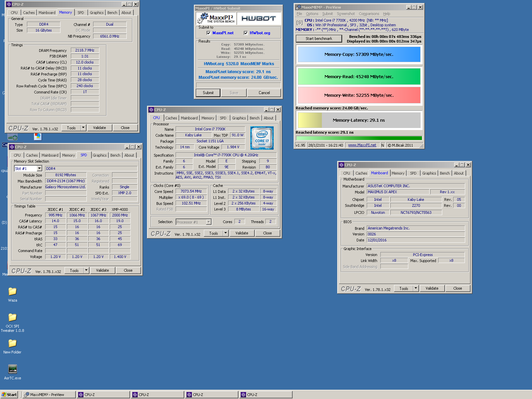
Task: Switch to Graphics tab in CPU-Z SPD window
Action: tap(100, 155)
